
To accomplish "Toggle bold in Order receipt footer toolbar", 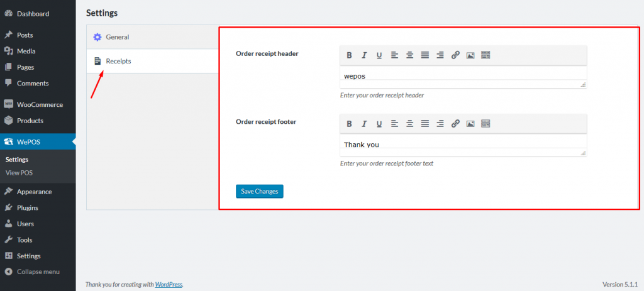I will point(349,124).
